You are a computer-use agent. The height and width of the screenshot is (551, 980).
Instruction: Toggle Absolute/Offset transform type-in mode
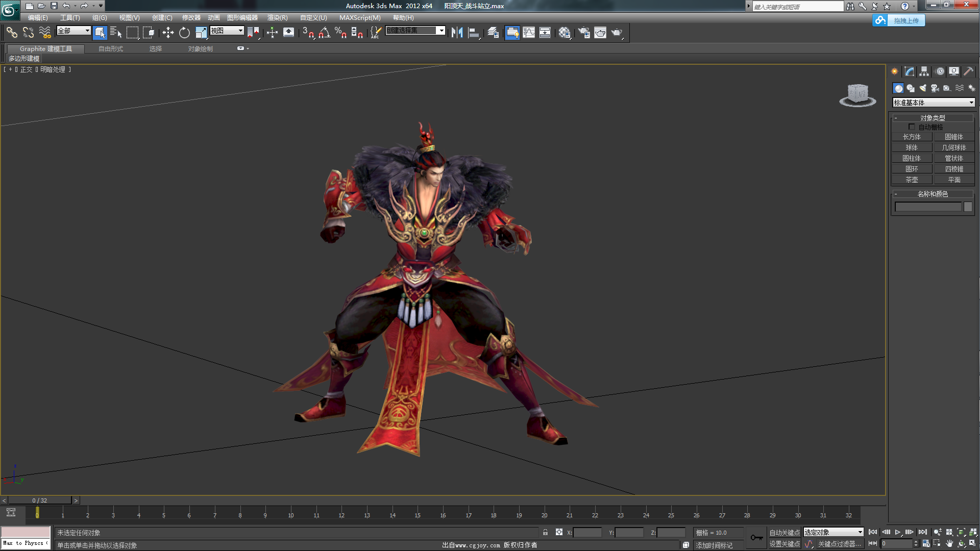tap(559, 532)
